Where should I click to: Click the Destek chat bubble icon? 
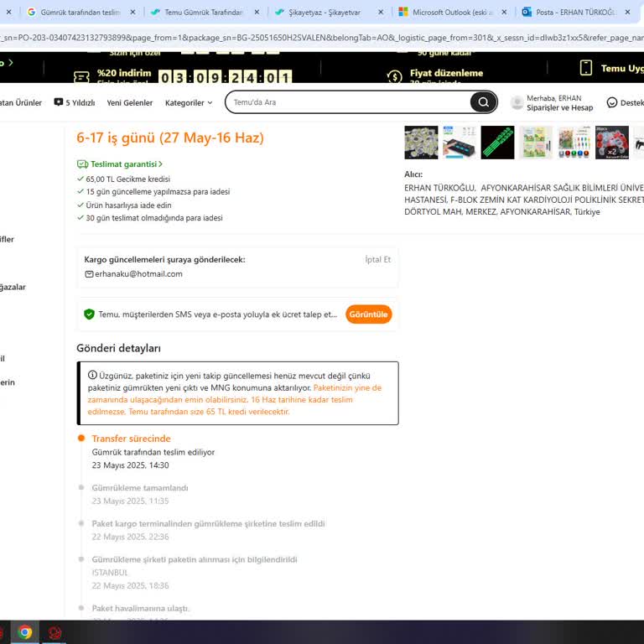(x=611, y=102)
